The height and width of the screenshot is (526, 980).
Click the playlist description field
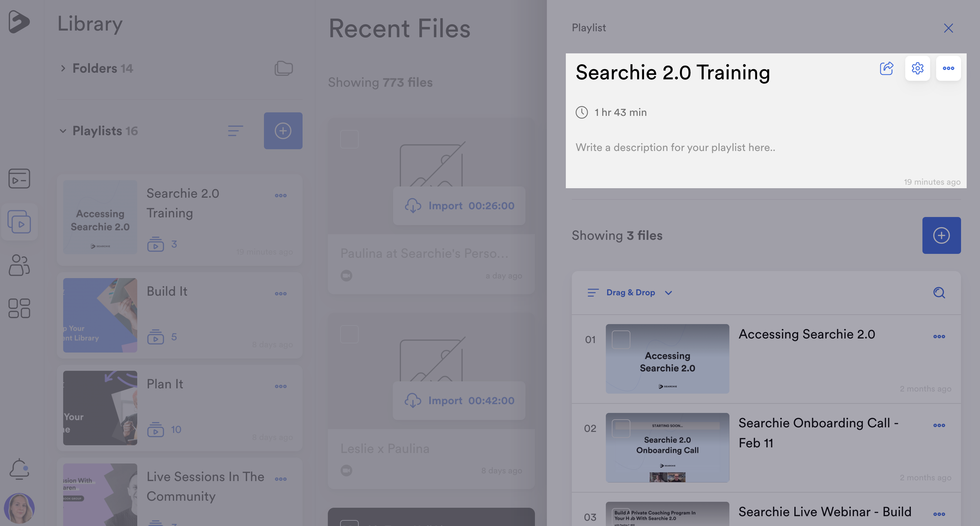(x=675, y=147)
